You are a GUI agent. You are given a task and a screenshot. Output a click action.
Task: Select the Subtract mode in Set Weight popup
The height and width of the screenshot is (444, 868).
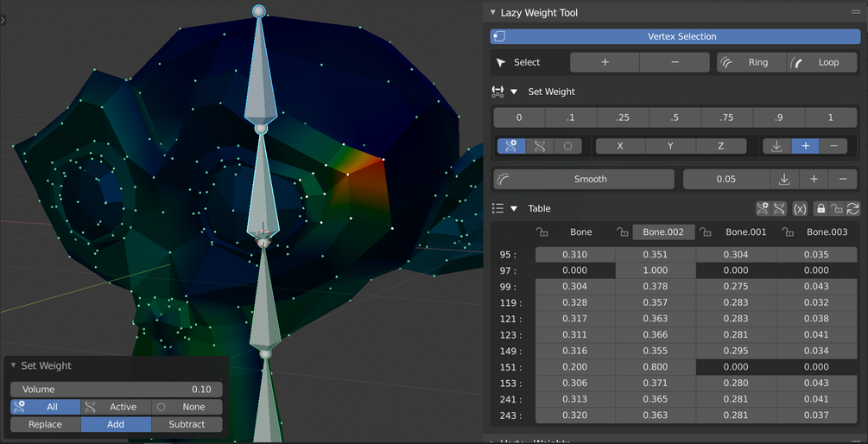click(x=187, y=425)
